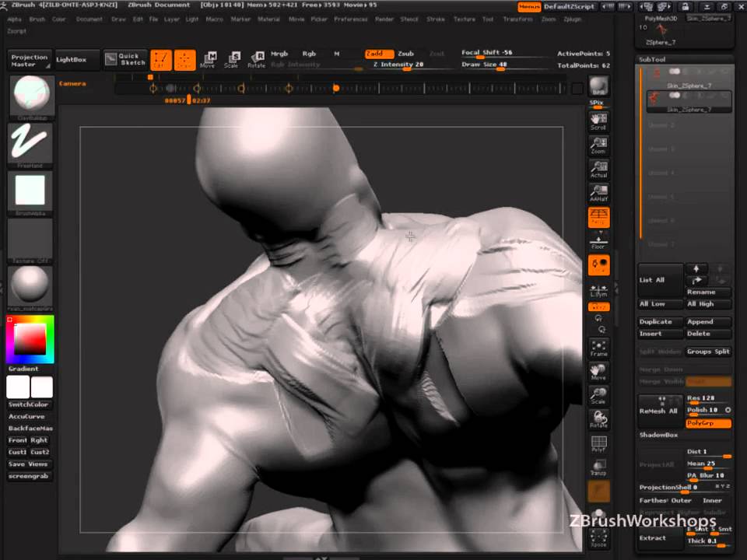747x560 pixels.
Task: Open the Freehand stroke picker
Action: click(30, 145)
